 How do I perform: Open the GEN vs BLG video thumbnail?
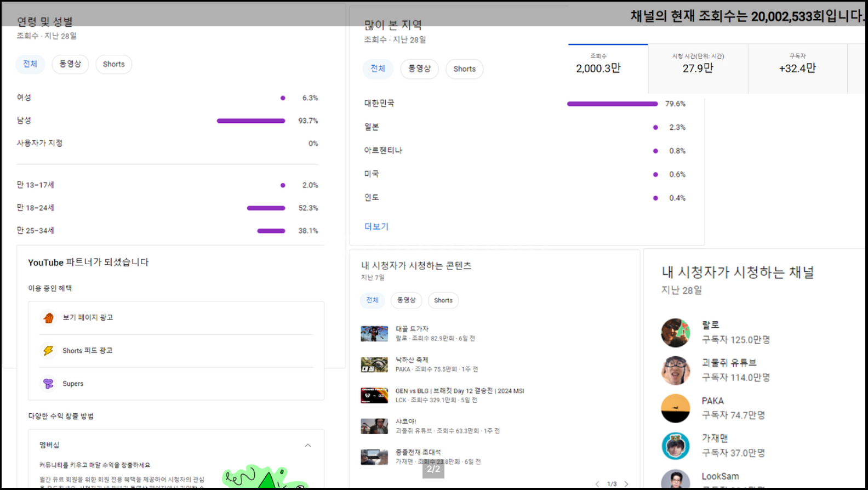(374, 395)
